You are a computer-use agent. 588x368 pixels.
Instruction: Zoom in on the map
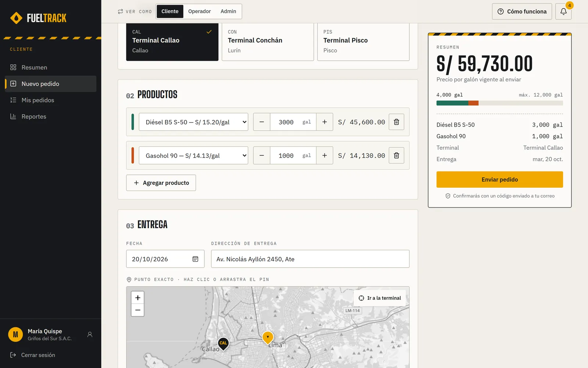138,298
